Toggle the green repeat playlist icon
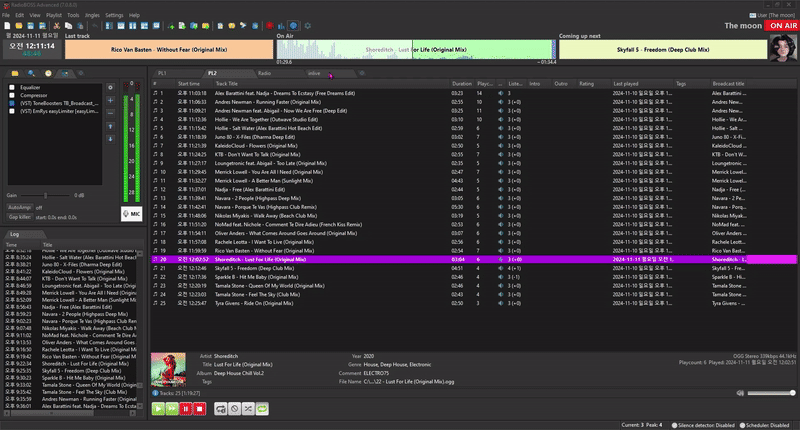The height and width of the screenshot is (430, 800). tap(264, 408)
